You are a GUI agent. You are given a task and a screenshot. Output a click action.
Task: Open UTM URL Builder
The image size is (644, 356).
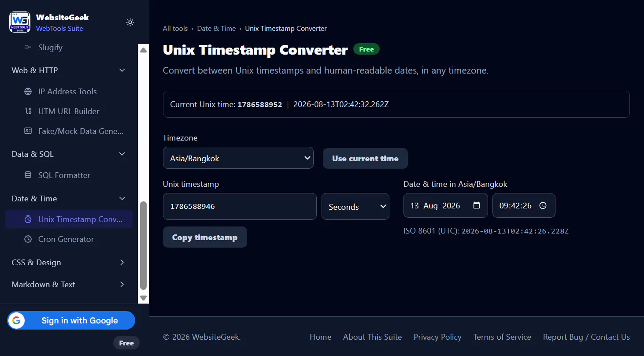click(69, 111)
